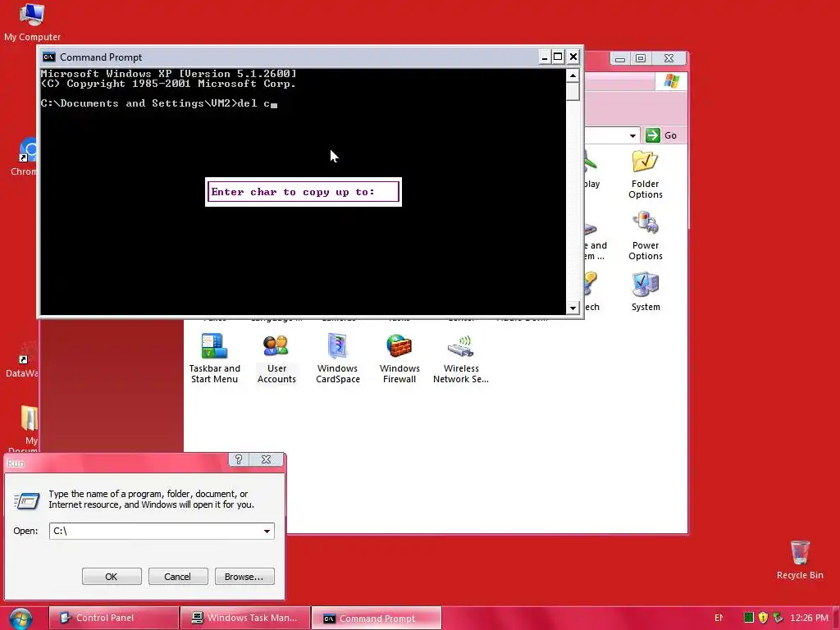Open the DataWa... desktop shortcut

point(22,360)
